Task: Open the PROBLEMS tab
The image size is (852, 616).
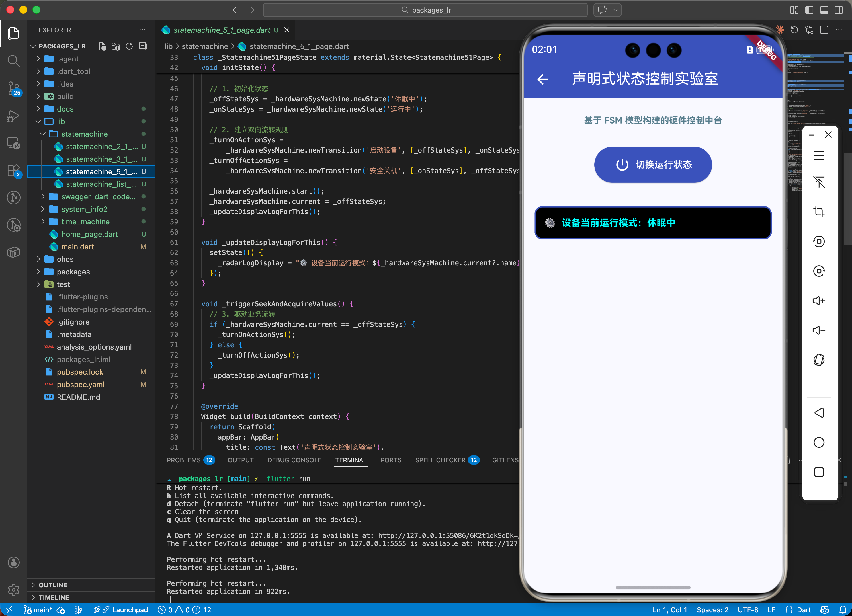Action: (184, 460)
